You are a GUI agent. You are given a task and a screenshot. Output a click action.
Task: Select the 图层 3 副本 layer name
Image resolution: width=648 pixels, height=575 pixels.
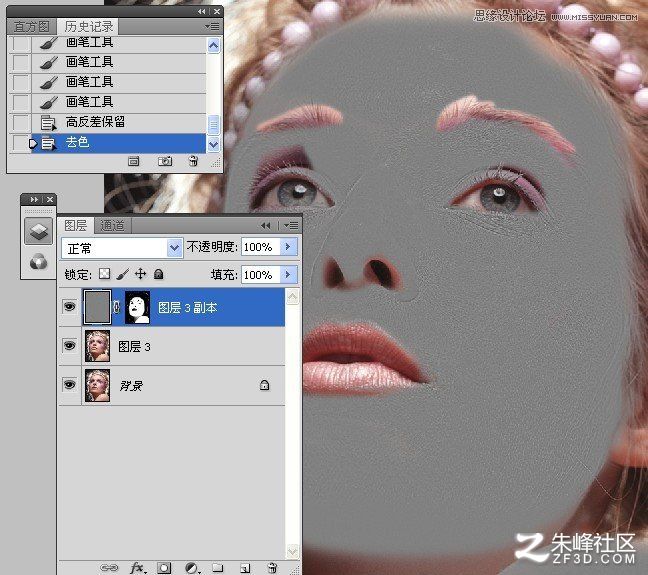[x=188, y=308]
